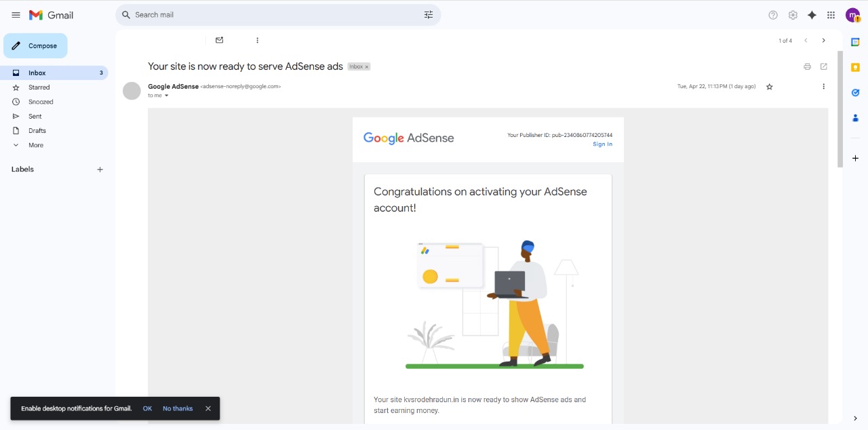Open email in new window

tap(824, 66)
